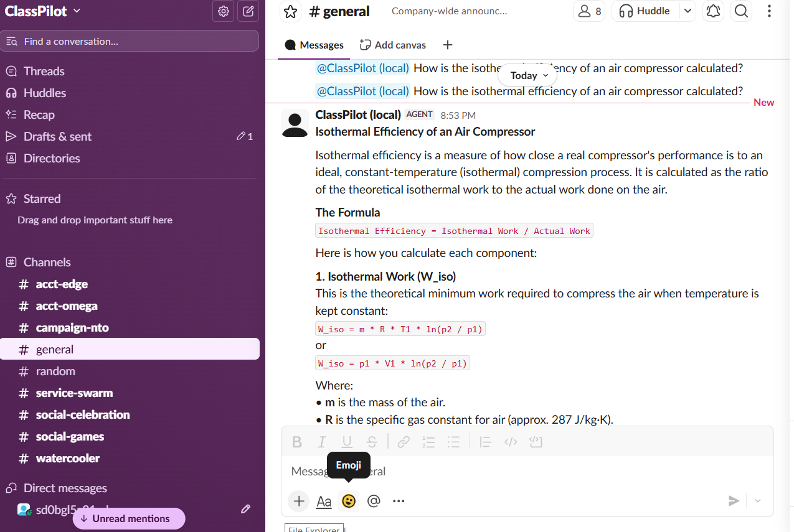The height and width of the screenshot is (532, 794).
Task: Select general channel in sidebar
Action: tap(130, 349)
